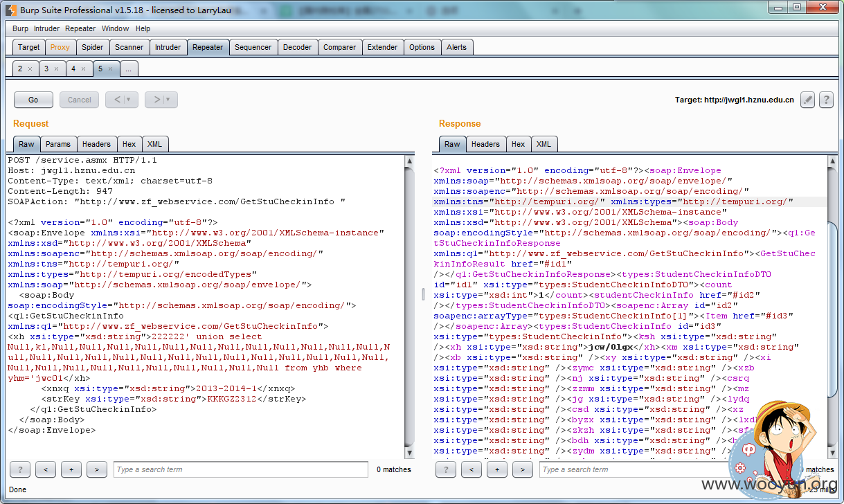This screenshot has height=504, width=844.
Task: Focus the request search term field
Action: pos(241,469)
